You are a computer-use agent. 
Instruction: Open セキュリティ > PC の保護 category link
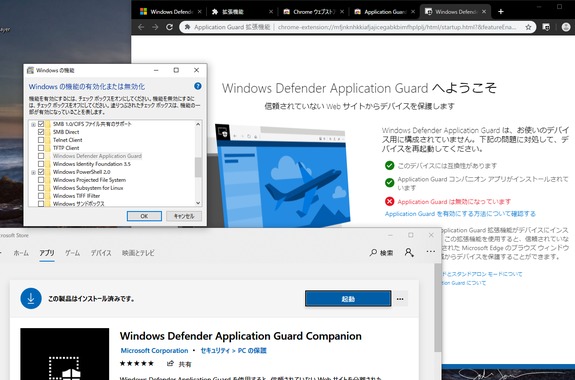[234, 350]
